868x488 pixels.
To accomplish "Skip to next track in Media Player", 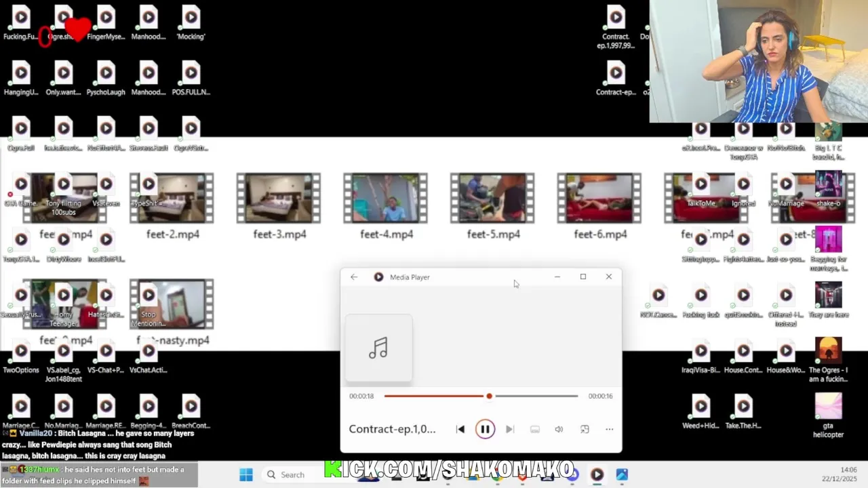I will click(510, 429).
